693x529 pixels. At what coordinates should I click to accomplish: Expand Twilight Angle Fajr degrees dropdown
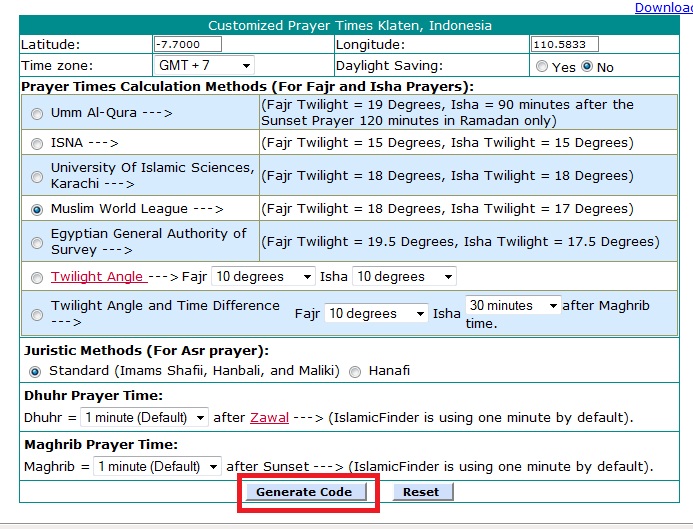point(263,276)
